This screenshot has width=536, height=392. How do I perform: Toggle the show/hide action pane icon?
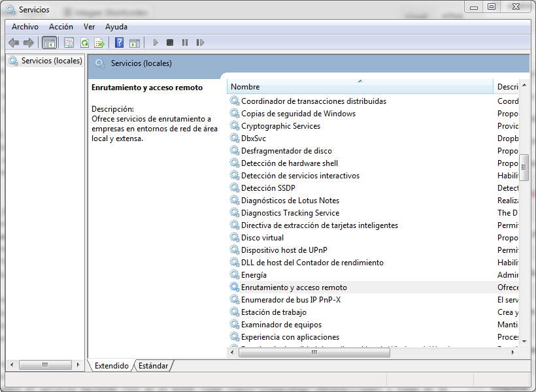(134, 42)
